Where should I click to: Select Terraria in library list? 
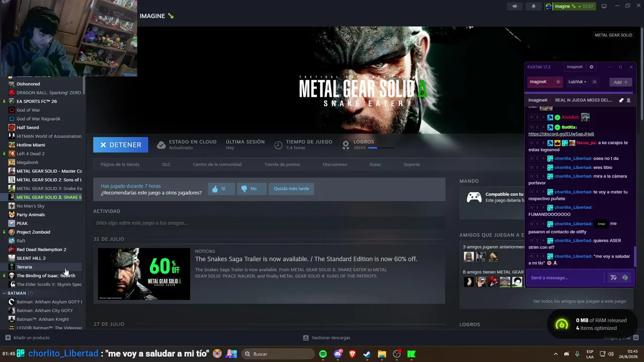click(24, 267)
